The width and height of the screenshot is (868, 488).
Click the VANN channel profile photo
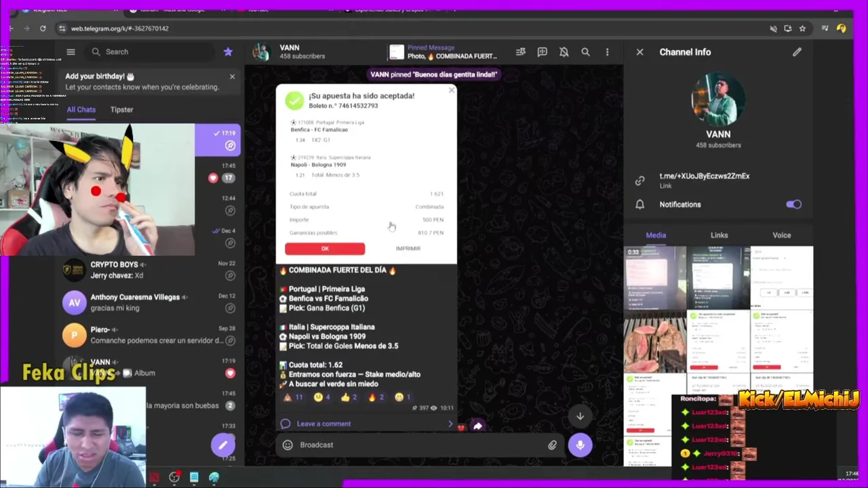pos(718,98)
